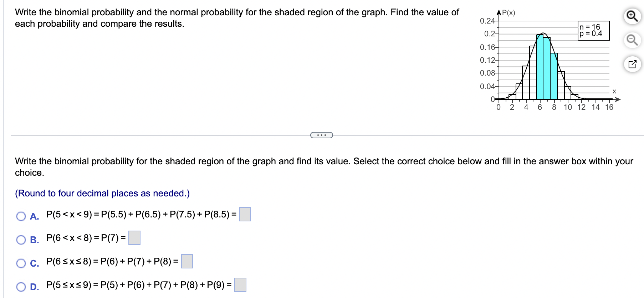Select the radio button for choice A
Viewport: 644px width, 298px height.
coord(21,216)
